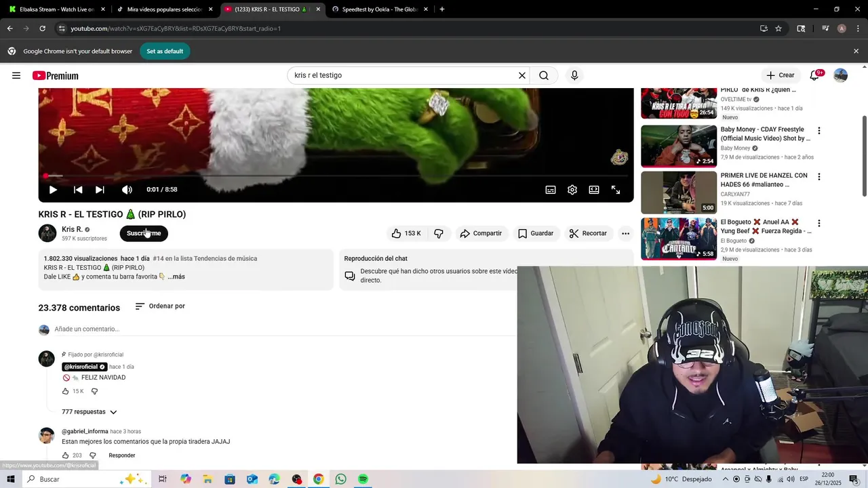This screenshot has height=488, width=868.
Task: Open the notifications bell
Action: (814, 75)
